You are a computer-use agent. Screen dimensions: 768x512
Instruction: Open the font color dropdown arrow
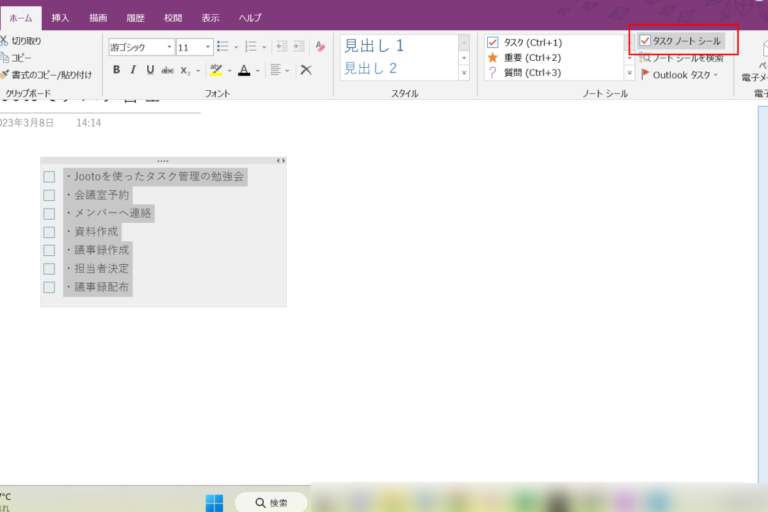pos(258,71)
